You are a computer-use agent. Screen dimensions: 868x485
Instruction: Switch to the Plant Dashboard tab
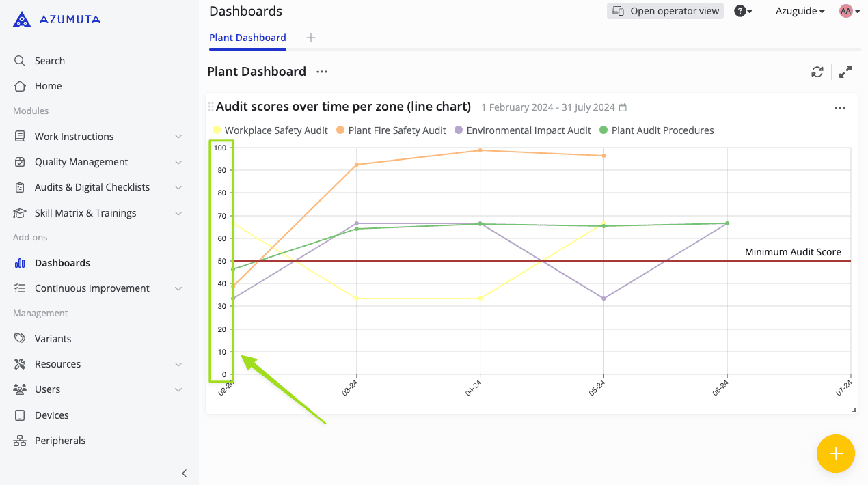247,38
